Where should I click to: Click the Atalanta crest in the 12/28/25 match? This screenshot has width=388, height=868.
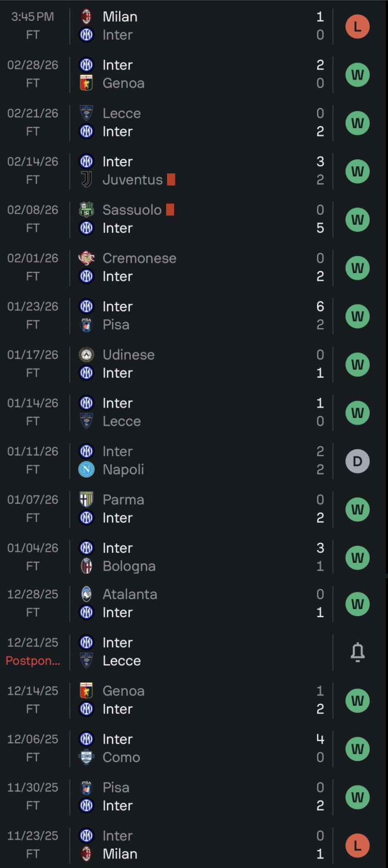click(86, 595)
